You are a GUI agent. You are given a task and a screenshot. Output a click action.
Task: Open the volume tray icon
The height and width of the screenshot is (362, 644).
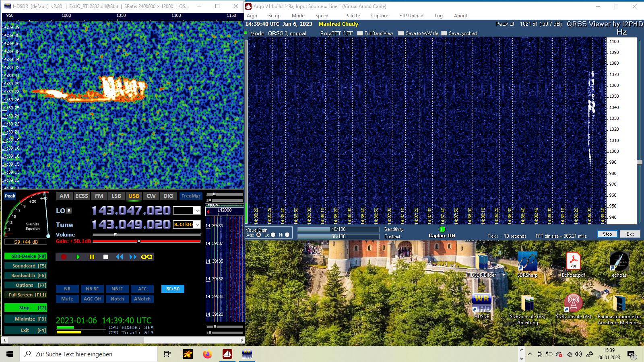click(578, 354)
